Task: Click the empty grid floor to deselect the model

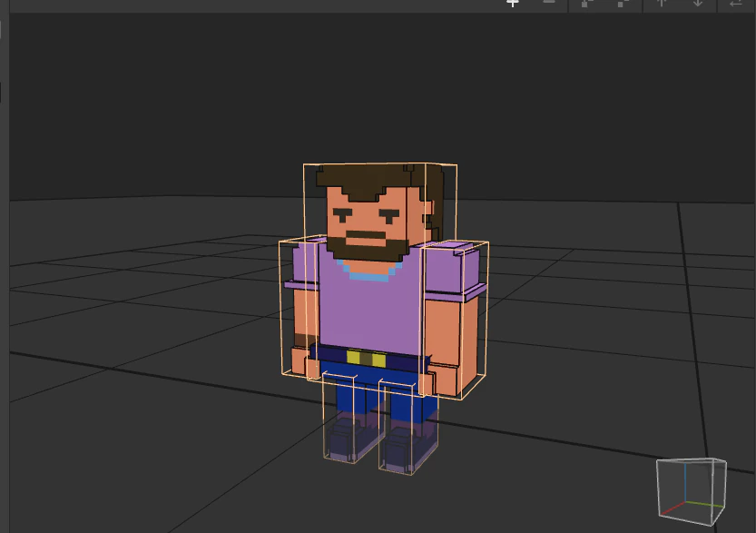Action: pos(136,436)
